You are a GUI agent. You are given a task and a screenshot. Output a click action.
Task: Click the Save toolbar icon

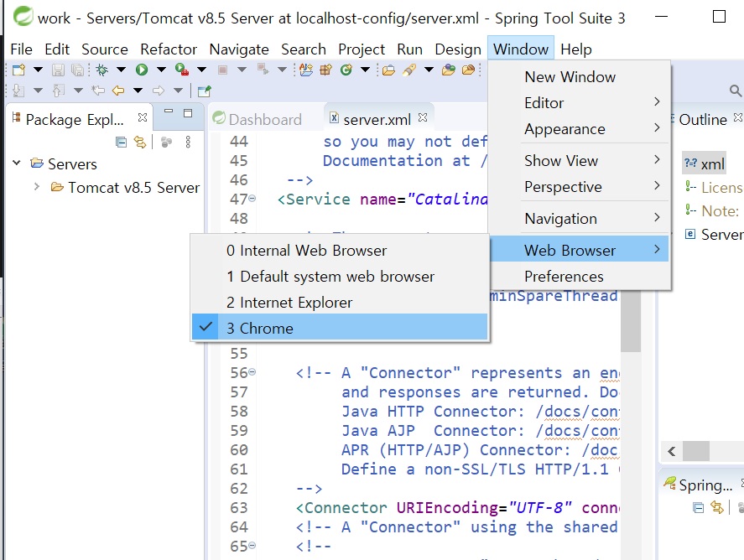(58, 70)
